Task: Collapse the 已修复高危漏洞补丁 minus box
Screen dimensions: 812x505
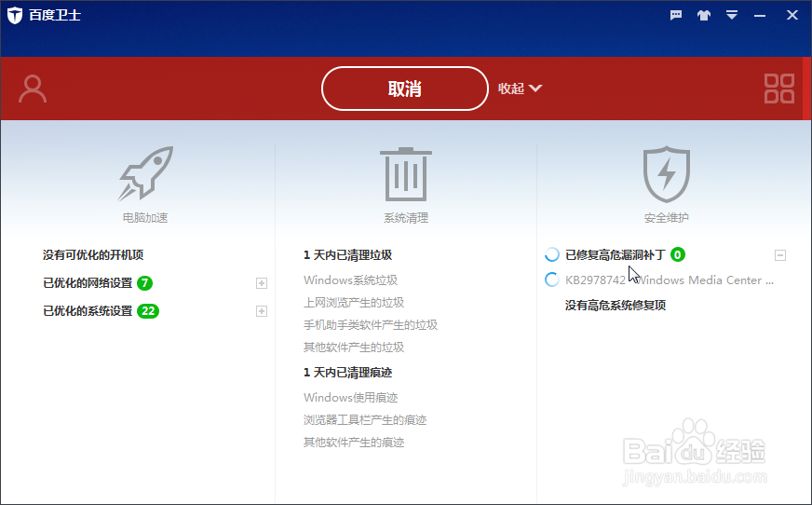Action: point(780,255)
